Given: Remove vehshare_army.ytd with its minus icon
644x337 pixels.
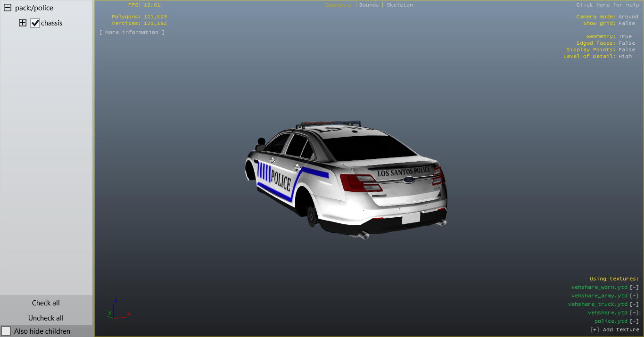Looking at the screenshot, I should (634, 296).
